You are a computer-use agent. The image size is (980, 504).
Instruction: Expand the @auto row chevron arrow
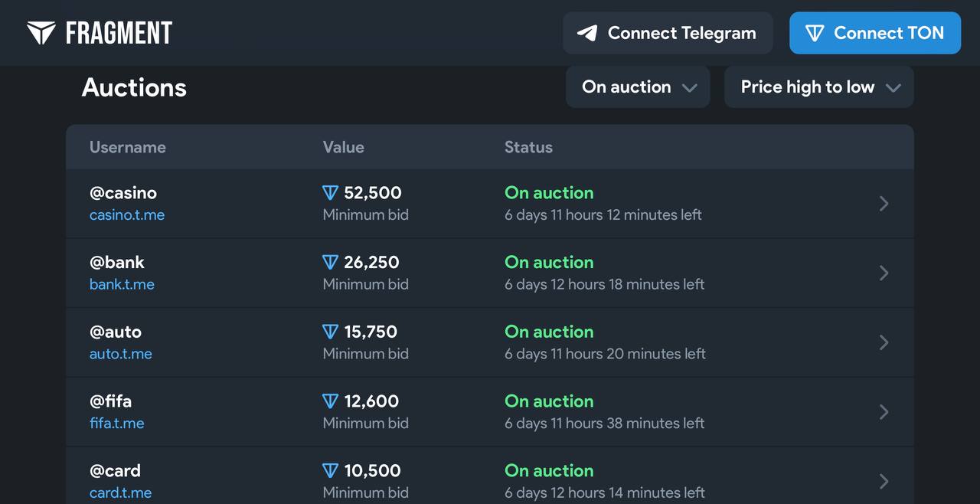pyautogui.click(x=884, y=342)
